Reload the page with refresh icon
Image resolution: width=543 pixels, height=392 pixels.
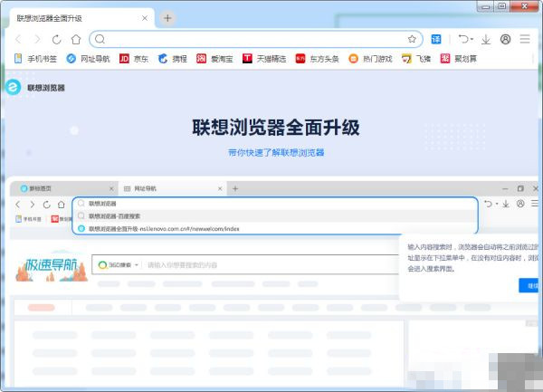click(56, 40)
